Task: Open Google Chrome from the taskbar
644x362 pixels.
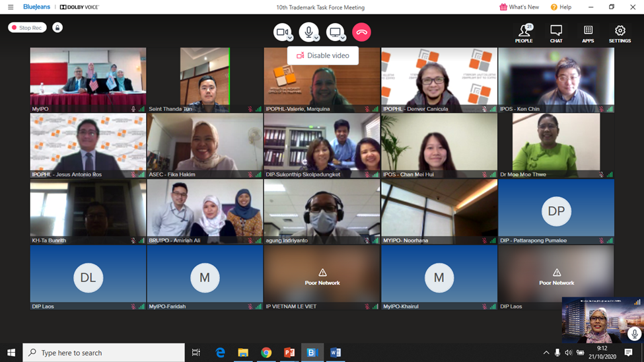Action: pyautogui.click(x=266, y=353)
